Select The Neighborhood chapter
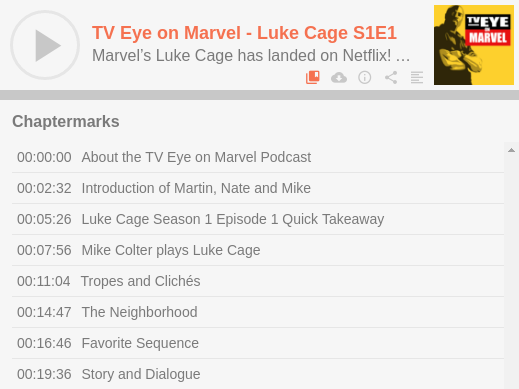The height and width of the screenshot is (389, 519). coord(258,312)
